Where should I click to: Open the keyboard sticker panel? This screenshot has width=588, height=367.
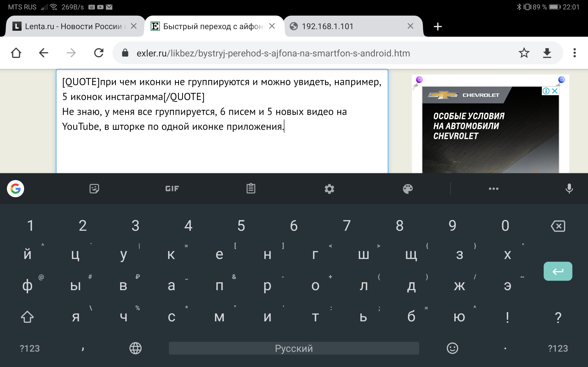94,189
